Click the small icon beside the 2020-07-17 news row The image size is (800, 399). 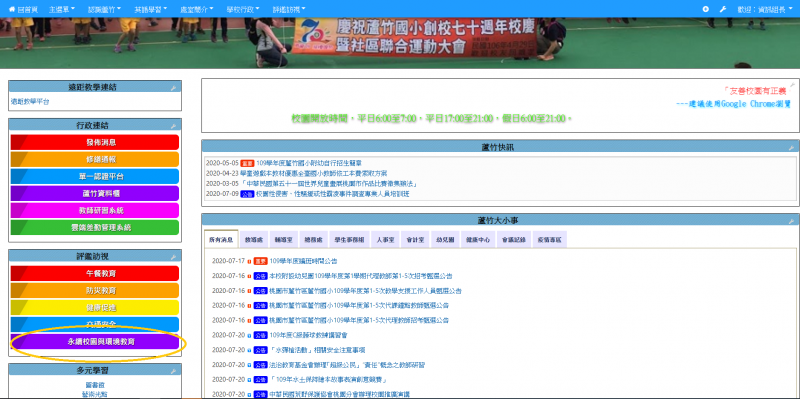249,261
